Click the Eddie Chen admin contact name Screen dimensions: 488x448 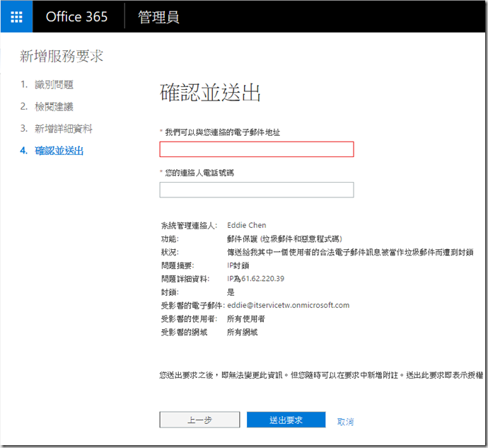click(246, 226)
